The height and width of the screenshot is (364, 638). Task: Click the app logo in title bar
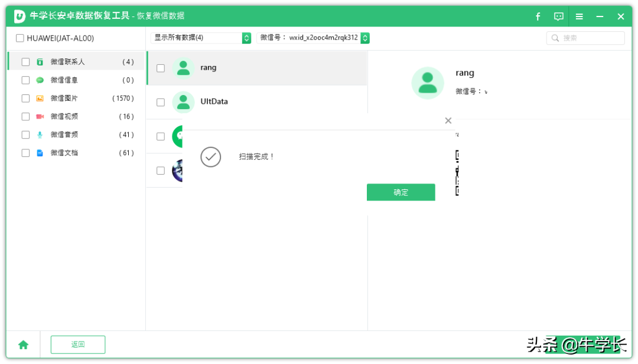tap(19, 17)
